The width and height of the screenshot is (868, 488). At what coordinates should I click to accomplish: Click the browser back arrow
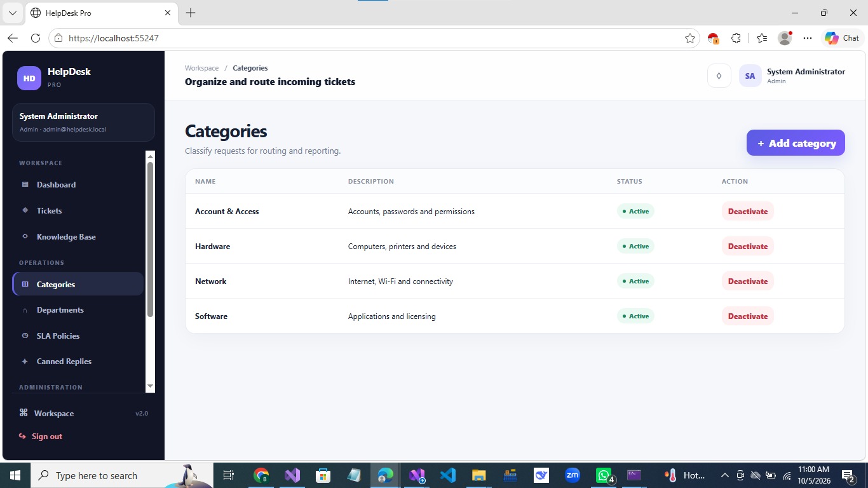pyautogui.click(x=13, y=38)
